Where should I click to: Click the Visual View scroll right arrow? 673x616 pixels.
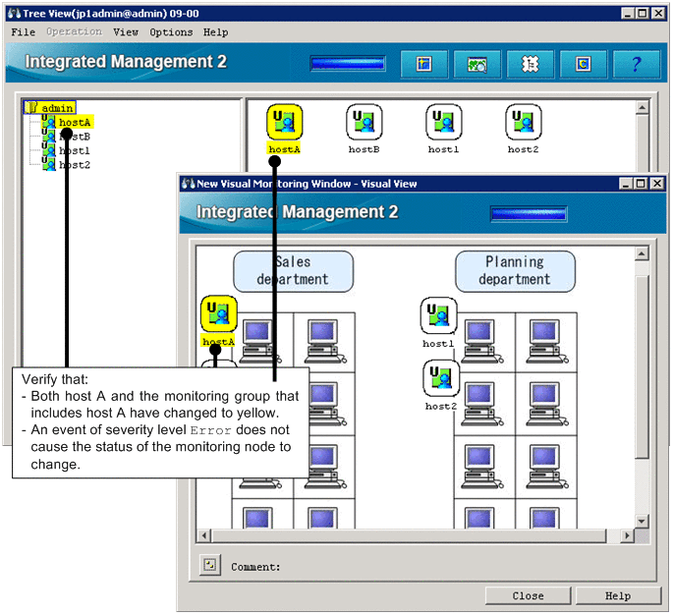tap(628, 535)
